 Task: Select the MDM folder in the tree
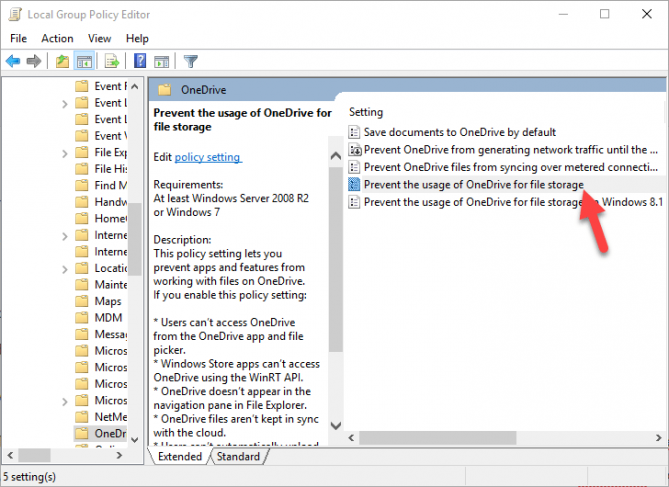click(108, 318)
